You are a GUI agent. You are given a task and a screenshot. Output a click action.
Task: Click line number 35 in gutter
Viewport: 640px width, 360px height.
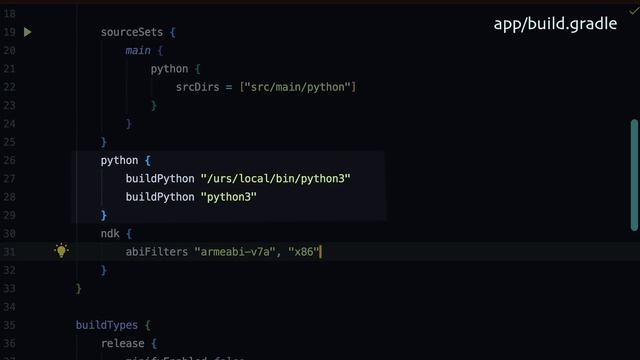9,325
